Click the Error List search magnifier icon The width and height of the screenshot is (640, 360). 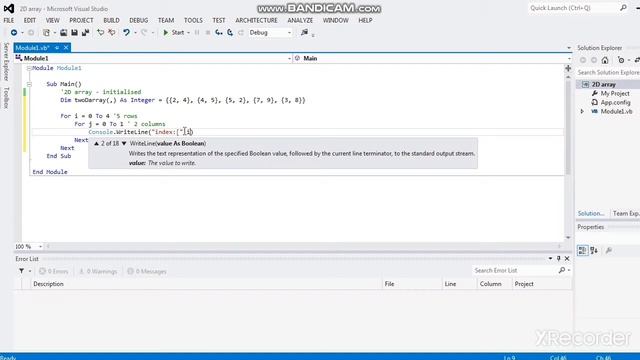(562, 270)
